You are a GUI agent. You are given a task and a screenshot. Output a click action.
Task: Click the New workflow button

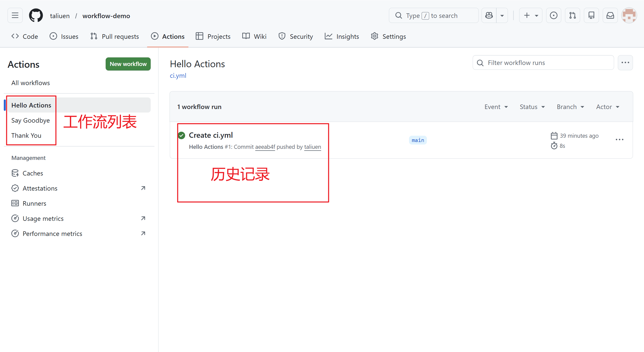[x=128, y=64]
